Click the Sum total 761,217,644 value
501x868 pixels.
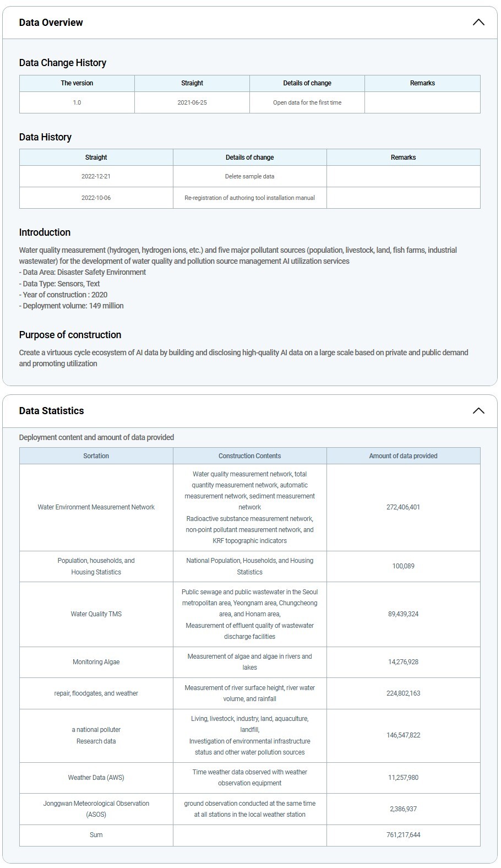point(403,835)
